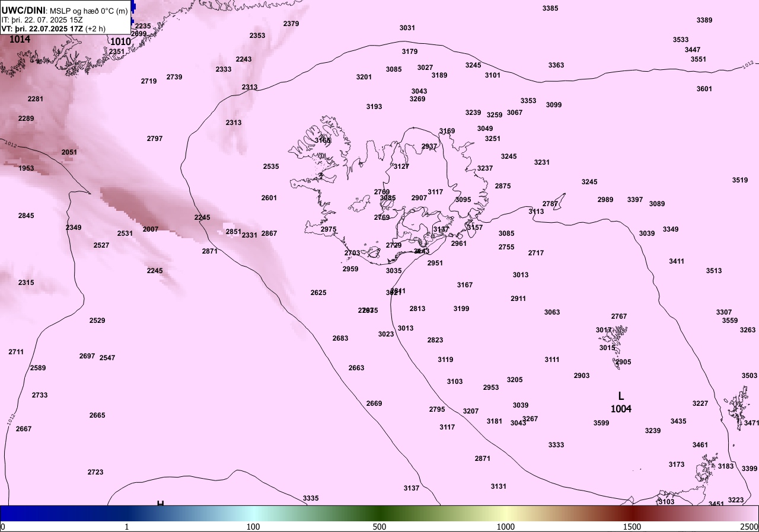Image resolution: width=759 pixels, height=532 pixels.
Task: Click the 1500 label on the color scale
Action: pyautogui.click(x=632, y=527)
